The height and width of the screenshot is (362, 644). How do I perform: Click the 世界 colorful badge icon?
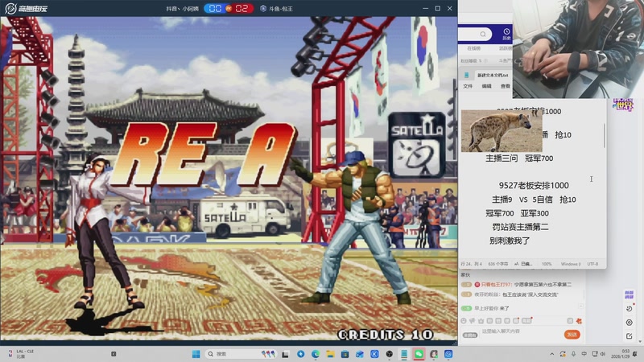(622, 105)
